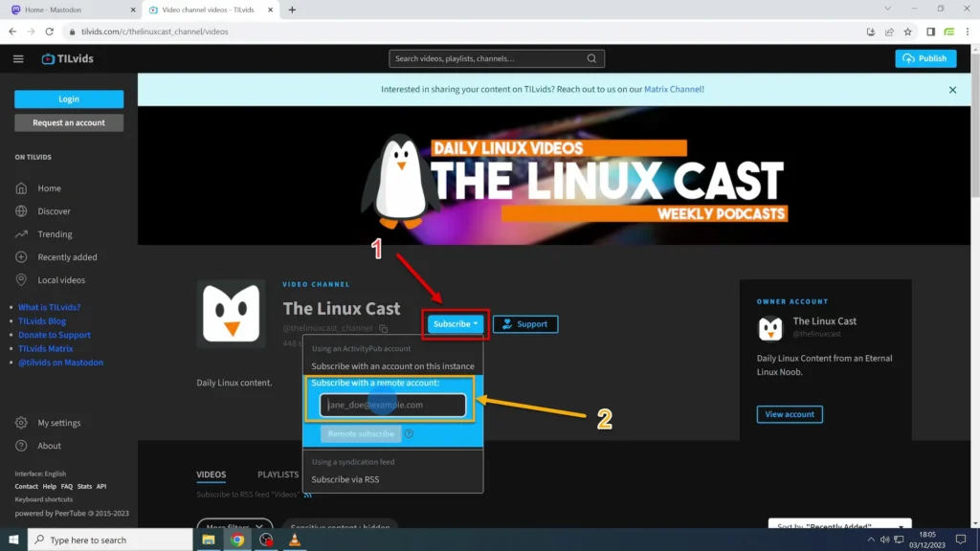This screenshot has height=551, width=980.
Task: Go to Home in sidebar
Action: [49, 188]
